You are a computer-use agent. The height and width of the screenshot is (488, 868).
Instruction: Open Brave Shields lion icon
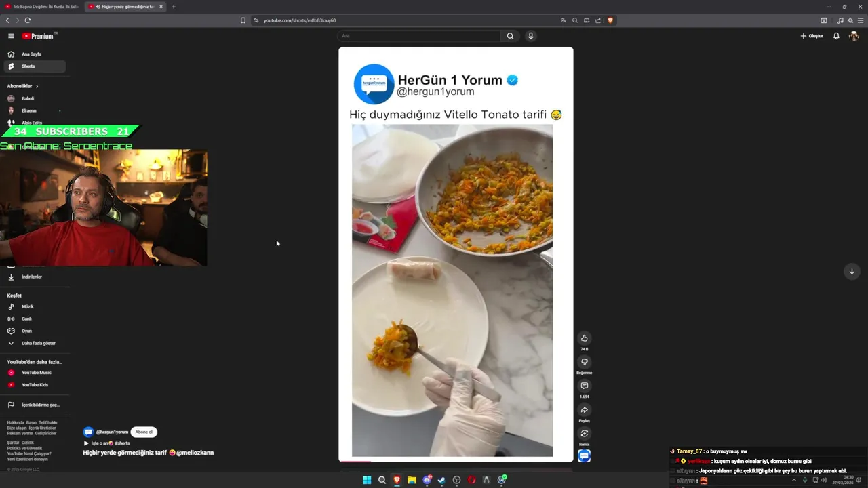tap(610, 20)
